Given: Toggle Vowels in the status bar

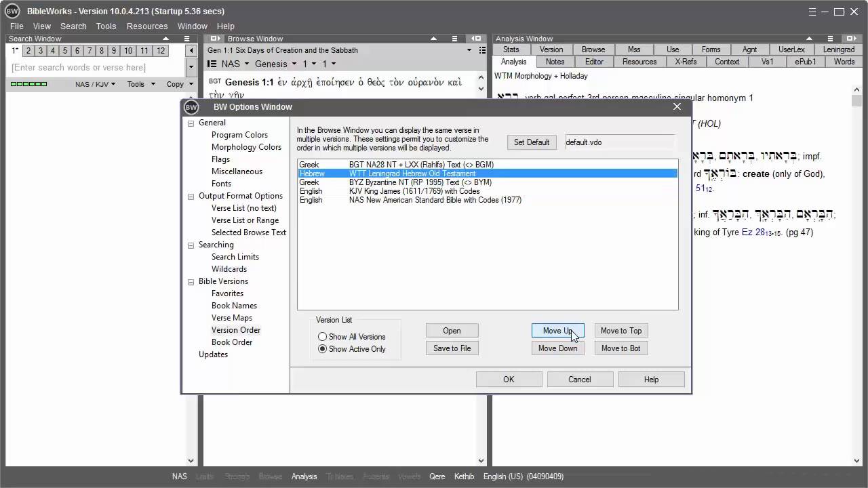Looking at the screenshot, I should 409,476.
